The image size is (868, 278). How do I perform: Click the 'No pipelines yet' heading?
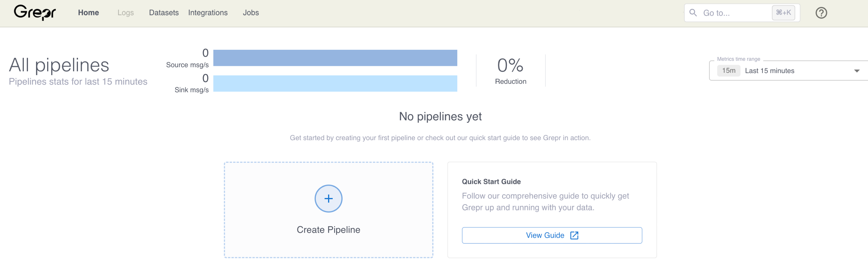pyautogui.click(x=440, y=116)
